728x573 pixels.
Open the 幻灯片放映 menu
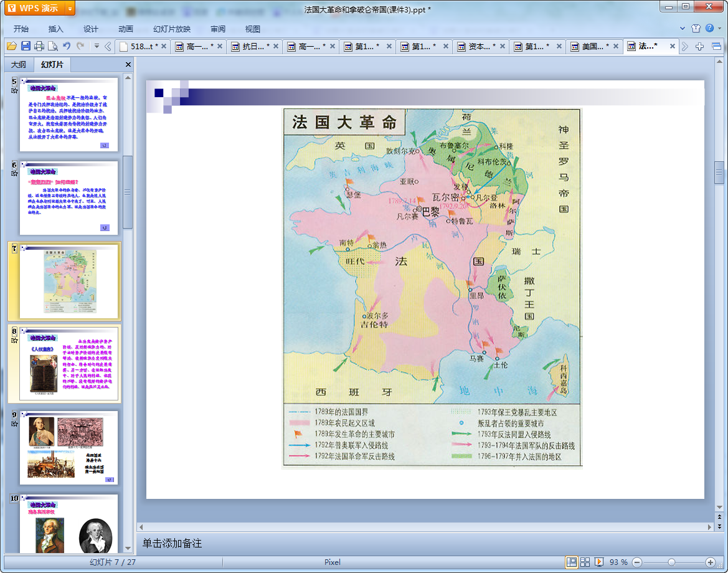172,29
